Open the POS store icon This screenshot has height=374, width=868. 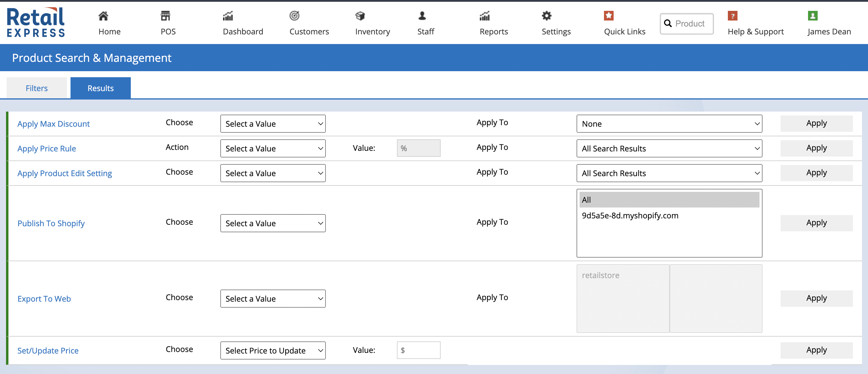(x=165, y=15)
